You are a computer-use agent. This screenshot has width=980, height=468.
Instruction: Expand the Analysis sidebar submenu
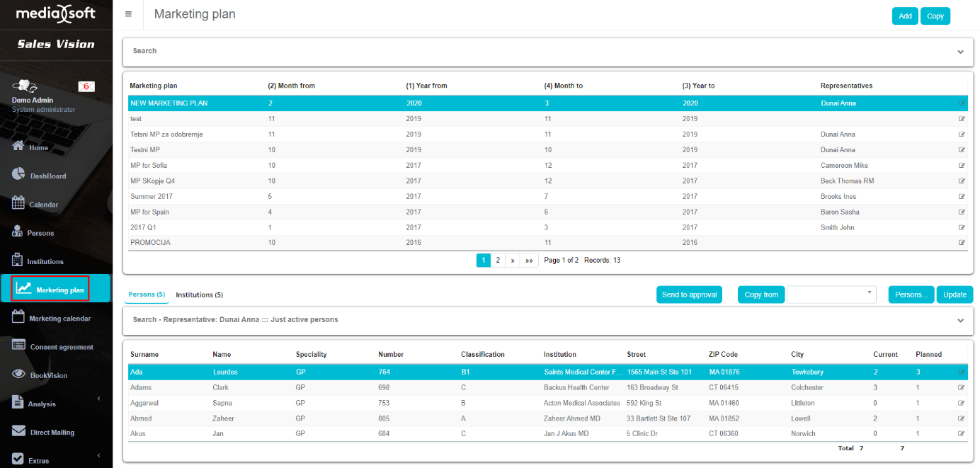click(98, 399)
